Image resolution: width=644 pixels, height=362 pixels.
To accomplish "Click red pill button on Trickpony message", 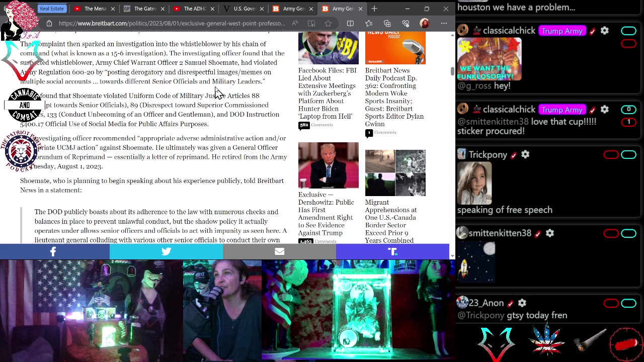I will click(611, 155).
